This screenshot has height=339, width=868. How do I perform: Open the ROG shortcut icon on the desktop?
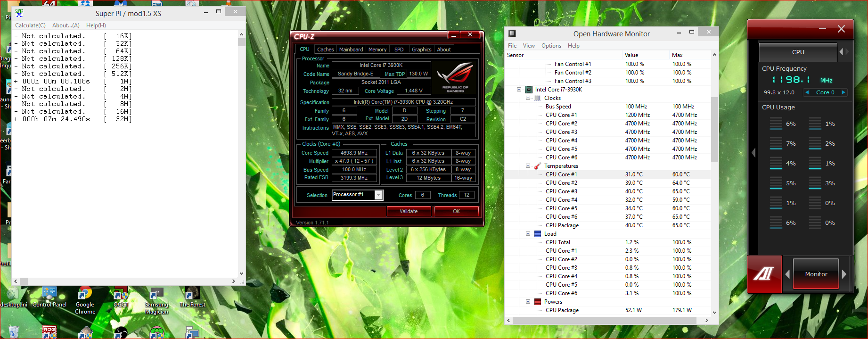[x=49, y=332]
